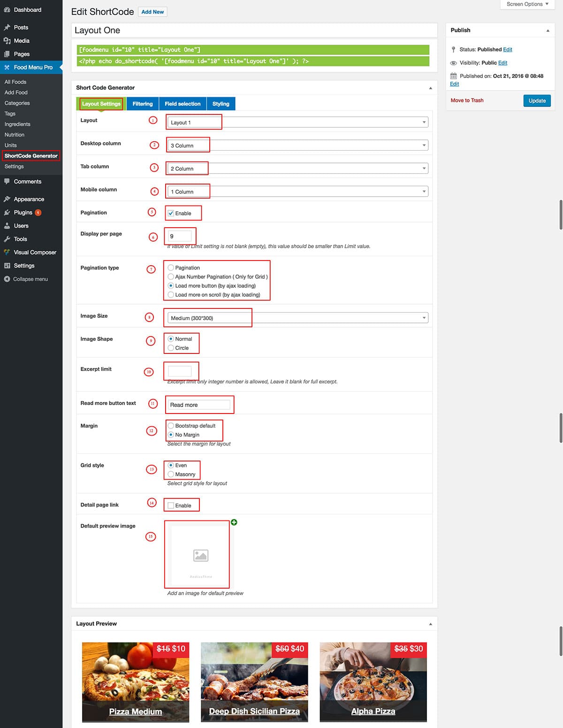Open the Pizza Medium preview link

point(136,712)
